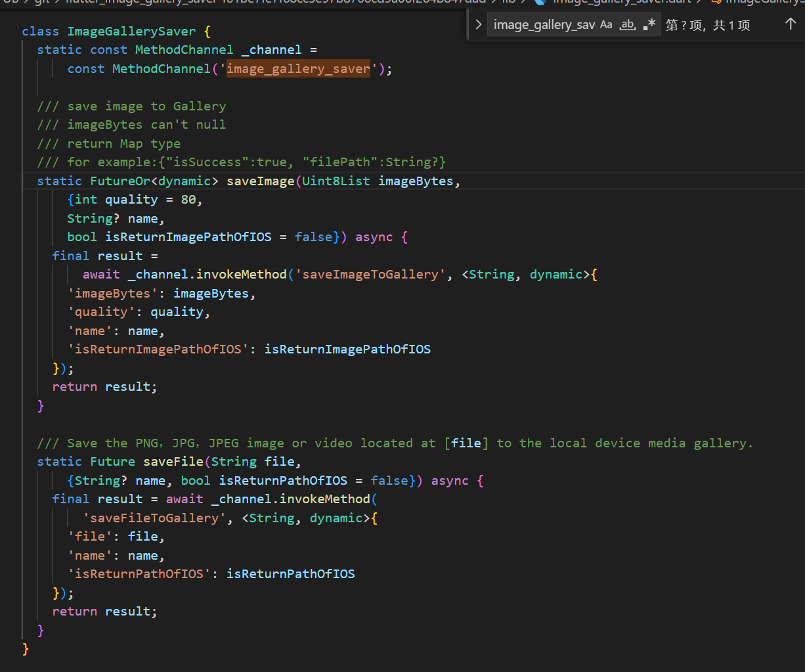Image resolution: width=805 pixels, height=672 pixels.
Task: Click the comment starting "/// for example:"
Action: (242, 162)
